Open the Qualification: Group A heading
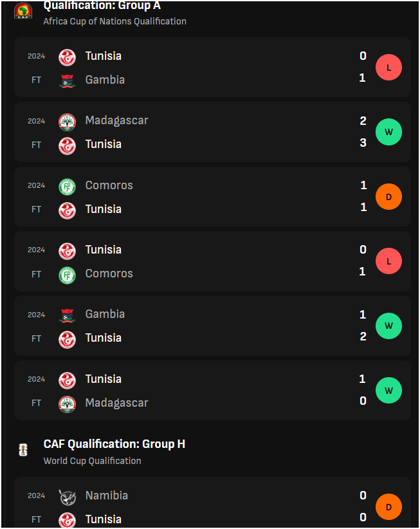Viewport: 420px width, 529px height. coord(102,6)
